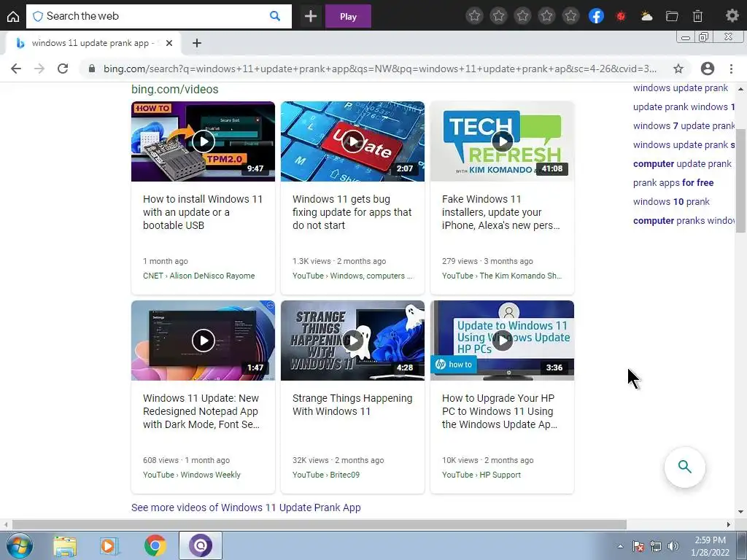Select related search 'windows 10 prank'
The image size is (747, 560).
[671, 202]
